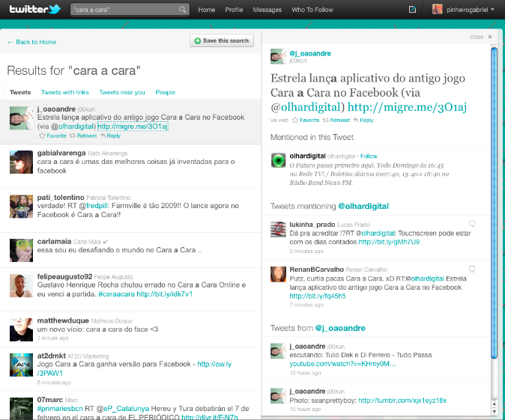Click lukinha_prado's avatar

pyautogui.click(x=278, y=229)
